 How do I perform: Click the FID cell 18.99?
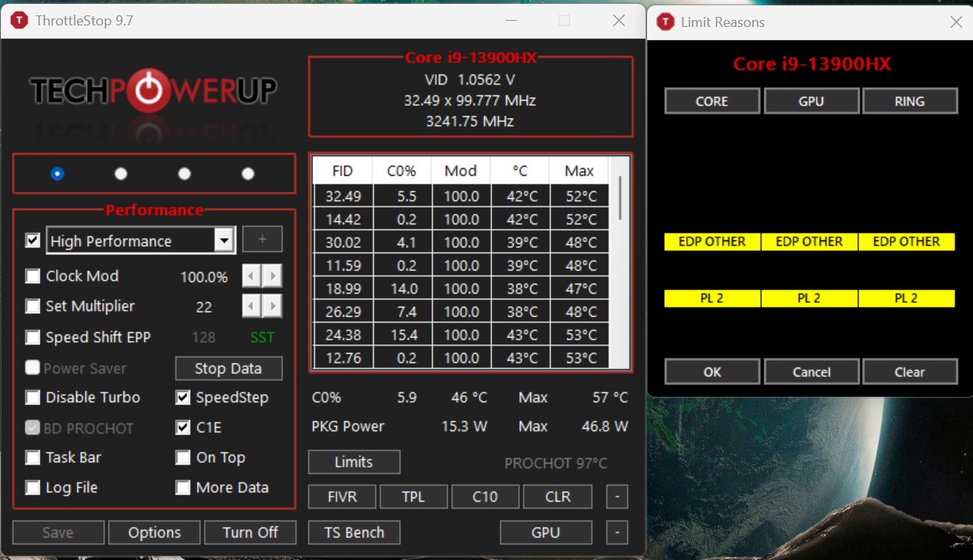(x=343, y=289)
